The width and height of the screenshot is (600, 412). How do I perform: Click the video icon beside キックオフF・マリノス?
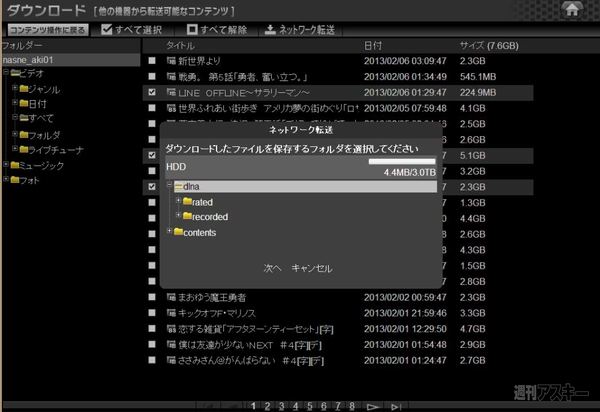point(171,313)
